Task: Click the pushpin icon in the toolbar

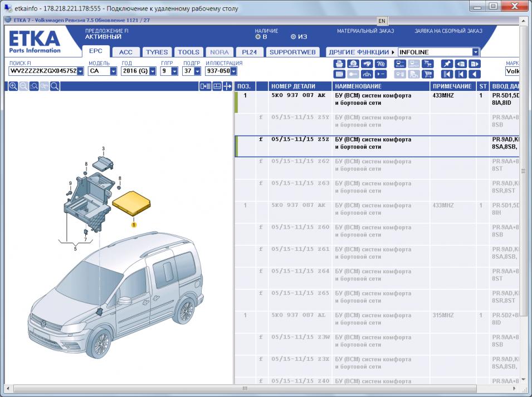Action: [x=447, y=64]
